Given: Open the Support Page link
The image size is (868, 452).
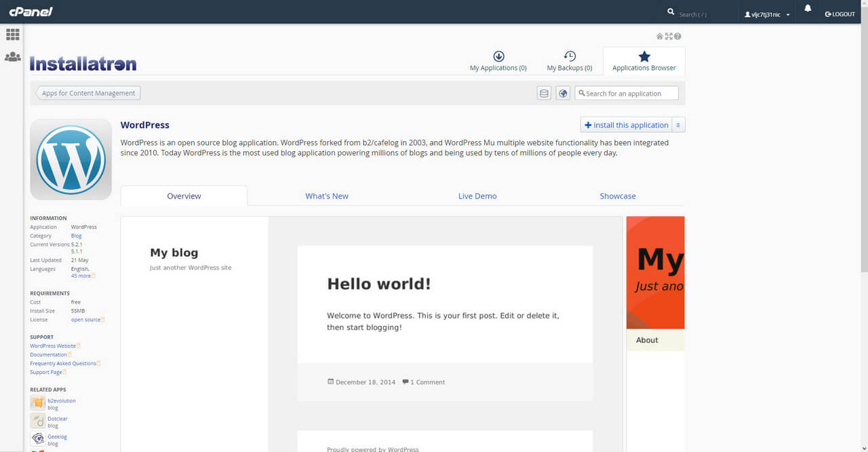Looking at the screenshot, I should point(47,372).
